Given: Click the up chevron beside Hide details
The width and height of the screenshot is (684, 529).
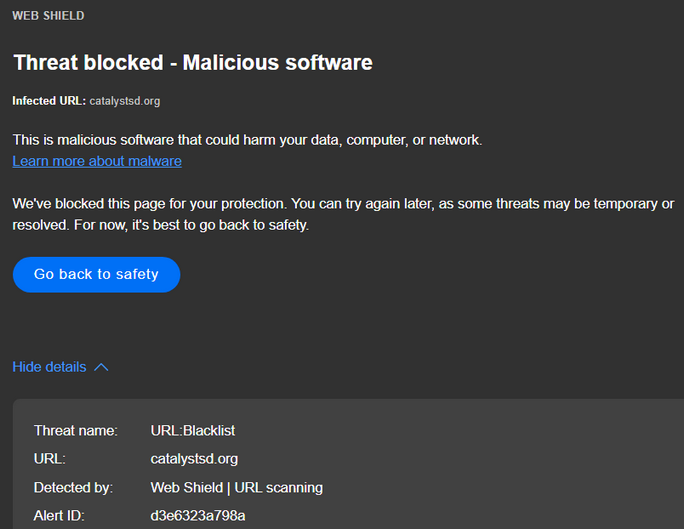Looking at the screenshot, I should pos(101,367).
